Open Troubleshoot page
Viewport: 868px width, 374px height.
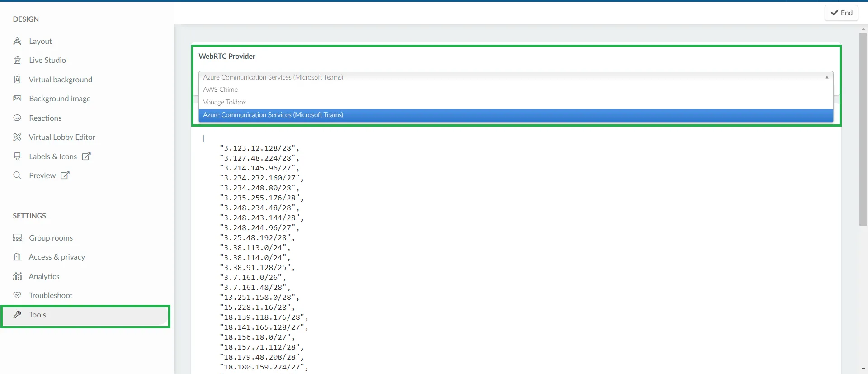pos(51,295)
